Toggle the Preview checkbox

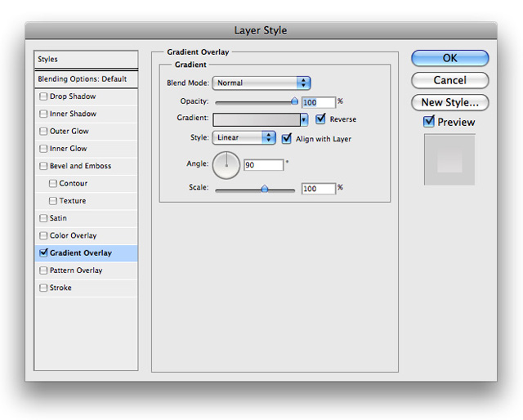coord(428,122)
